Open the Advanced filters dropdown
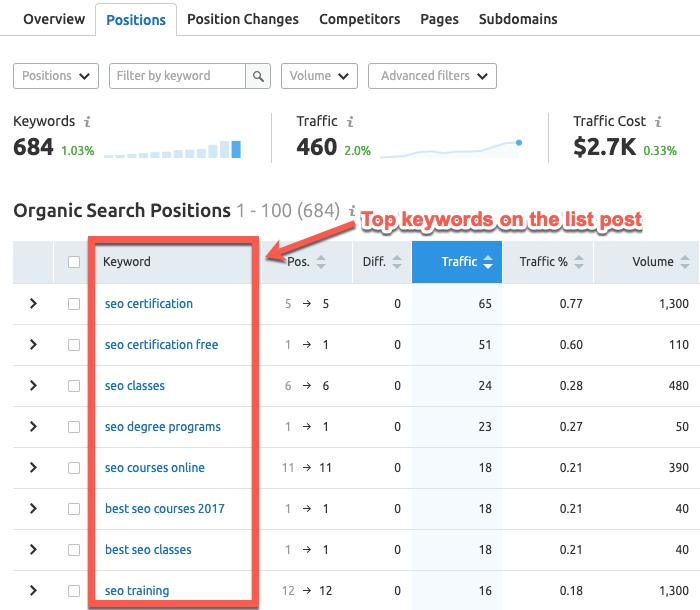700x610 pixels. pyautogui.click(x=432, y=76)
